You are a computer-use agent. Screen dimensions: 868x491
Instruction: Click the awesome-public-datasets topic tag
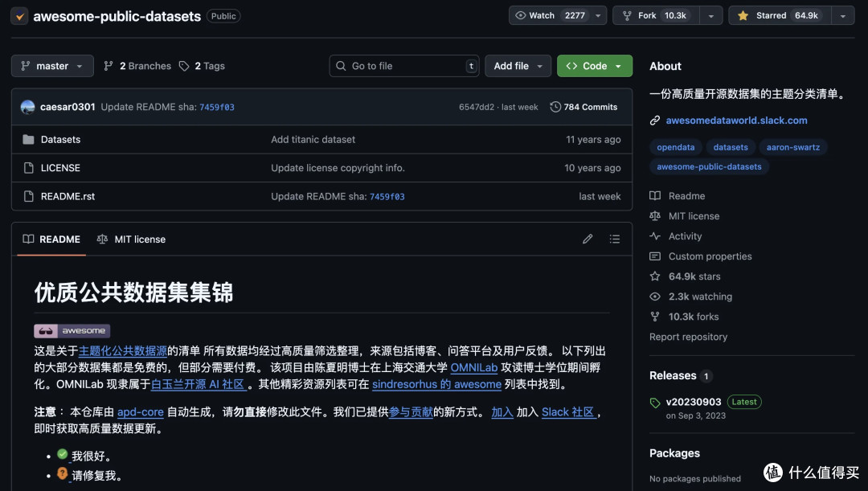(x=709, y=166)
